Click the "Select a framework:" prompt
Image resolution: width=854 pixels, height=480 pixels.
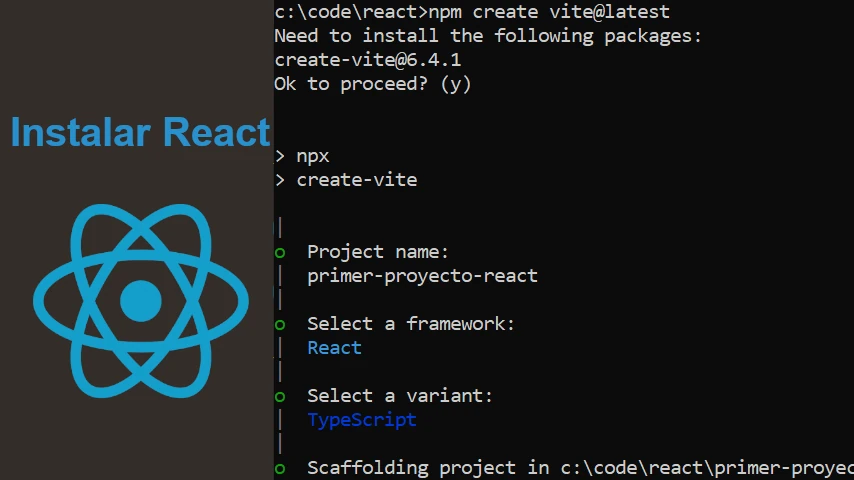click(411, 324)
